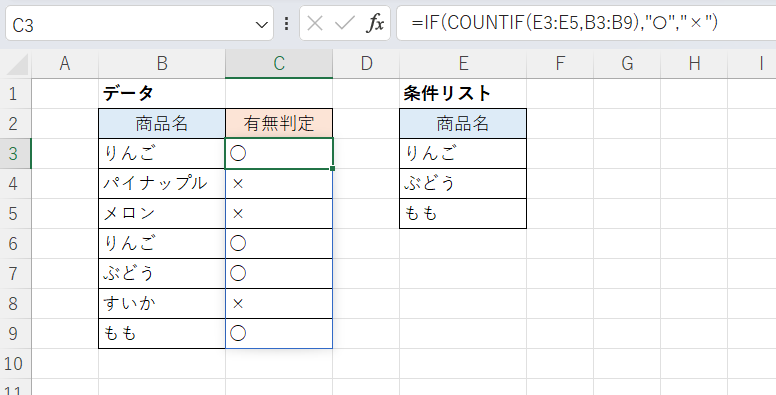Click the bold データ title cell
The image size is (776, 395).
(x=162, y=94)
